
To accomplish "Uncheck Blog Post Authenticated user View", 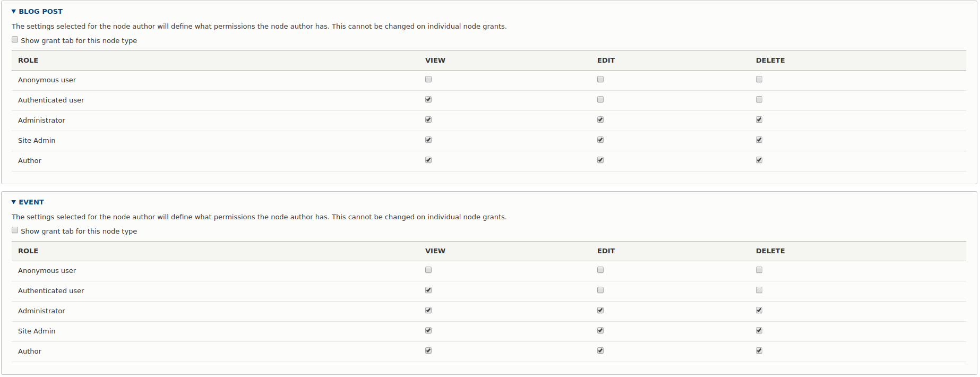I will pos(428,100).
